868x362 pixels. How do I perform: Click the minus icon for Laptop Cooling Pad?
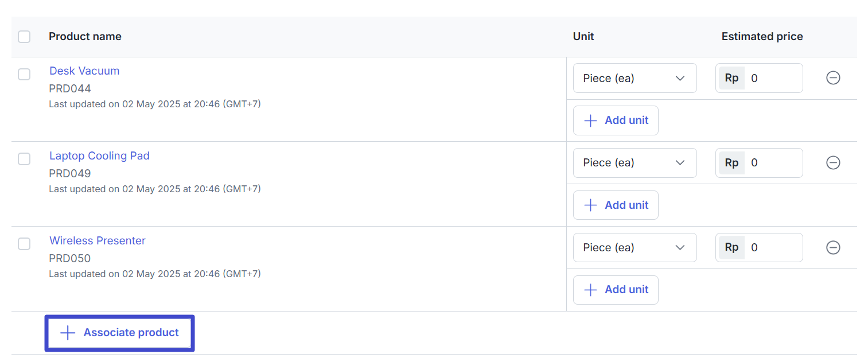click(x=833, y=163)
